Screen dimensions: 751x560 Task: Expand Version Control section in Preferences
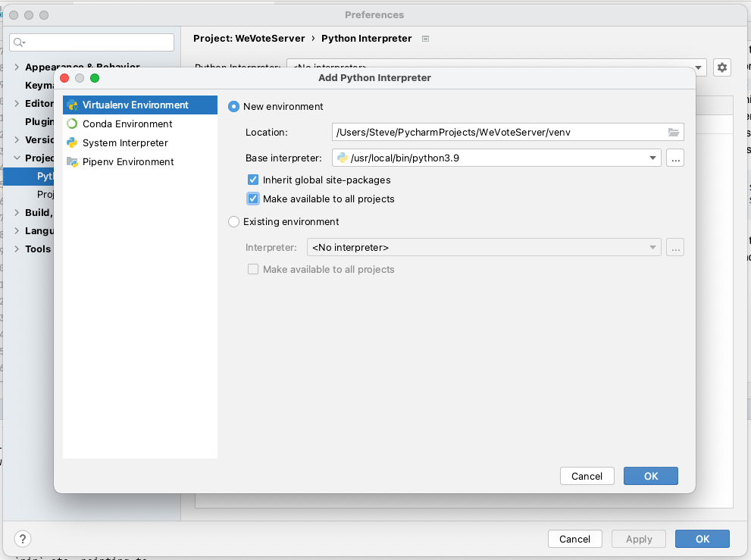[x=17, y=140]
